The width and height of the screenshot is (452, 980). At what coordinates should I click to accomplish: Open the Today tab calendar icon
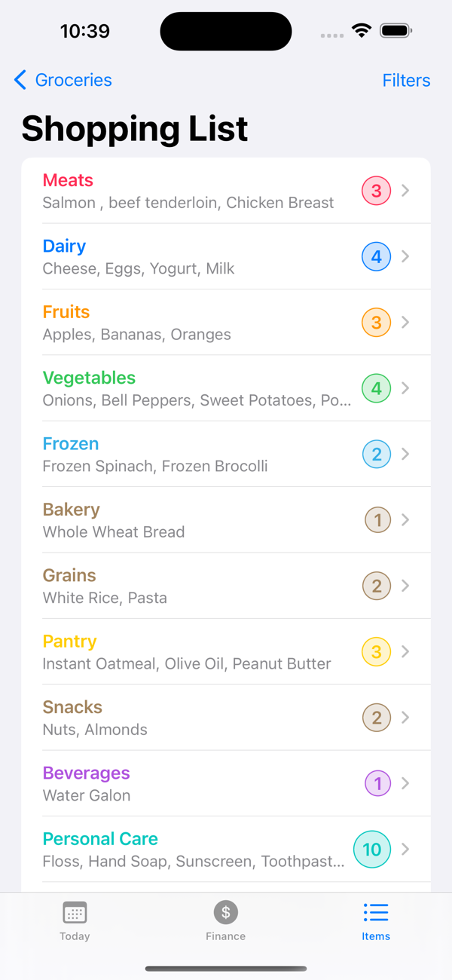pyautogui.click(x=75, y=913)
